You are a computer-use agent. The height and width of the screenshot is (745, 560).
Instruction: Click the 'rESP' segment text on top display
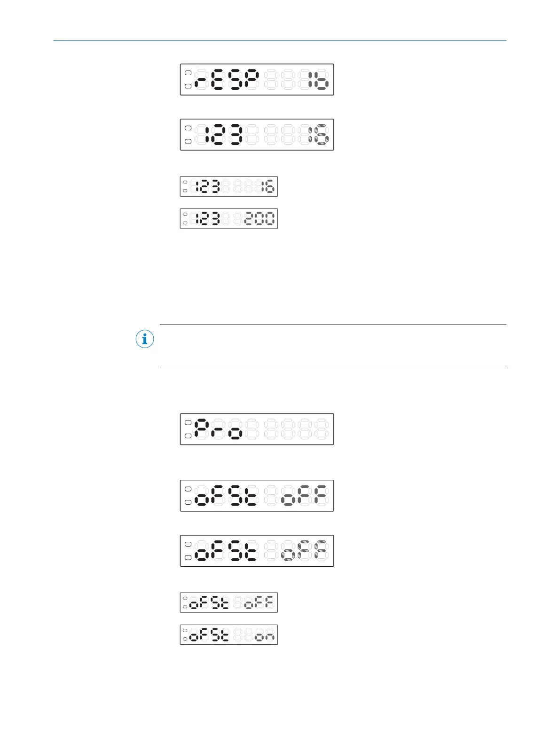(227, 79)
